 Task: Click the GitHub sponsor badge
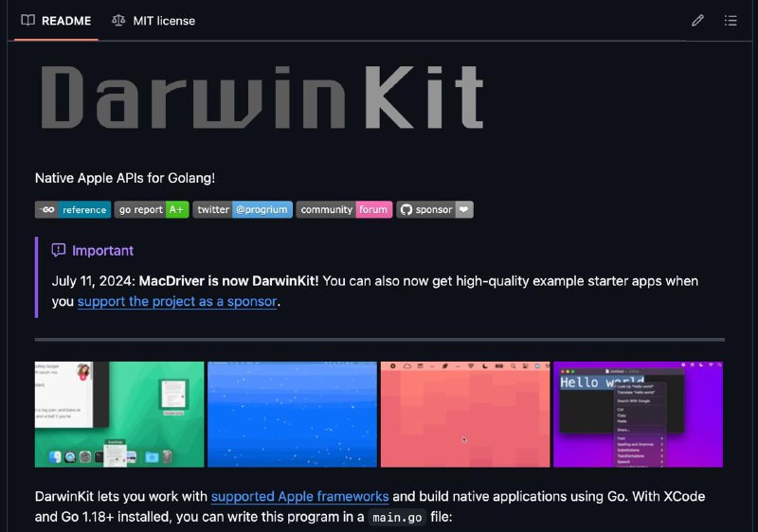point(435,209)
